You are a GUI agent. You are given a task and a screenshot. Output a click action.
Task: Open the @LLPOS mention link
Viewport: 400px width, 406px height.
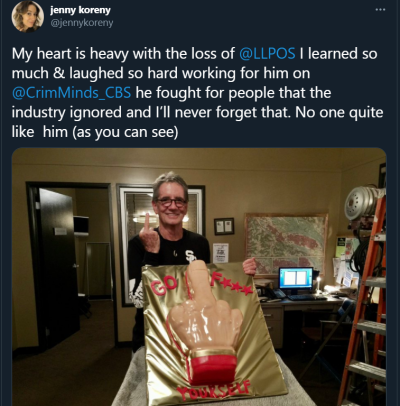(267, 54)
